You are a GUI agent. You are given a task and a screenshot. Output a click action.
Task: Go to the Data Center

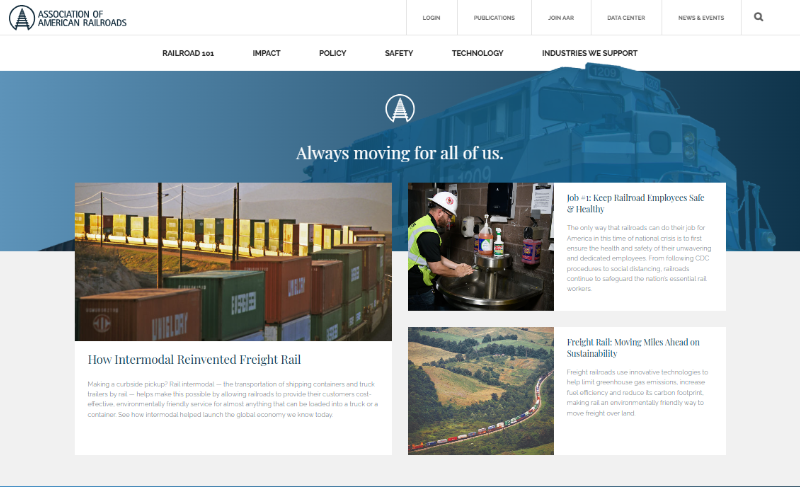coord(626,18)
